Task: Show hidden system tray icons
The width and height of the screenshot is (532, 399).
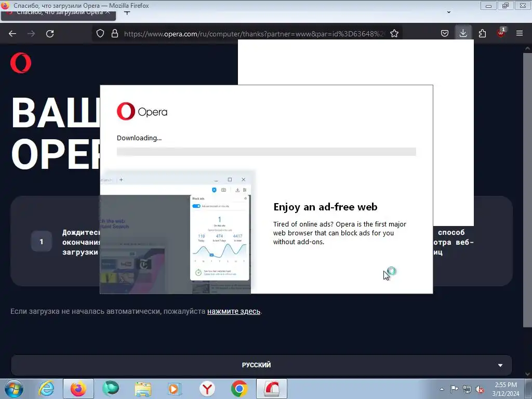Action: point(442,389)
